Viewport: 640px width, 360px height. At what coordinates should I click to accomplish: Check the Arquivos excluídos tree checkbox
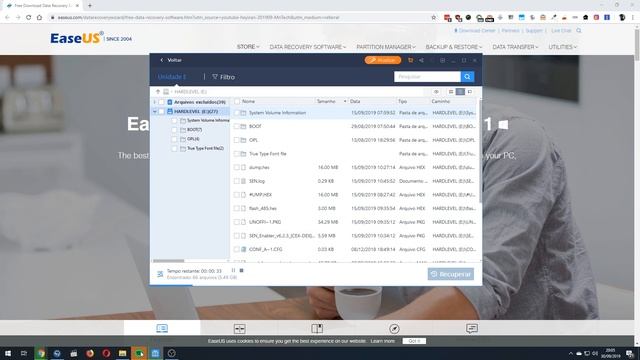pos(162,102)
